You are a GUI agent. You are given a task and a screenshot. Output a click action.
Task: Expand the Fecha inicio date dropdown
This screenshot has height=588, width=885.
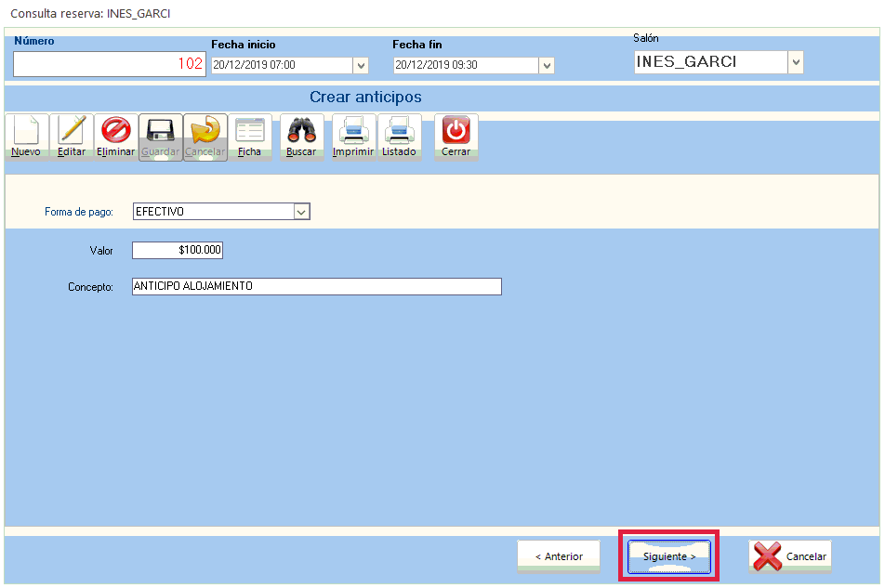[361, 65]
